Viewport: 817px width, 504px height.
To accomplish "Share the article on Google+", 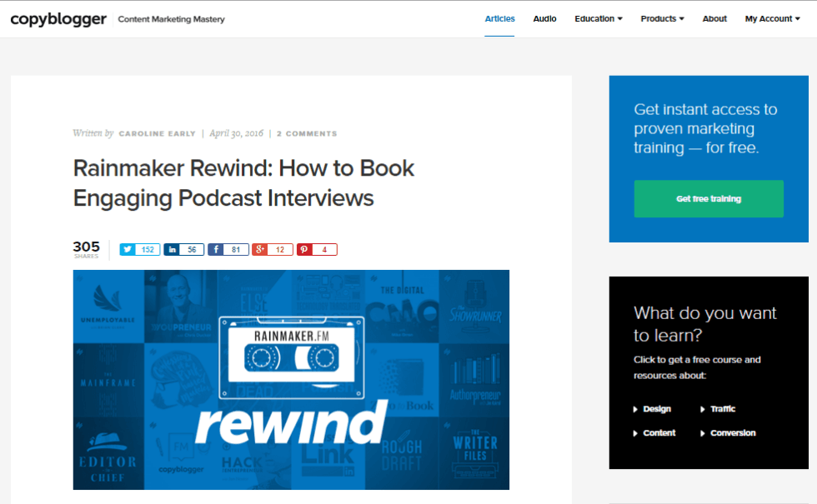I will click(272, 248).
